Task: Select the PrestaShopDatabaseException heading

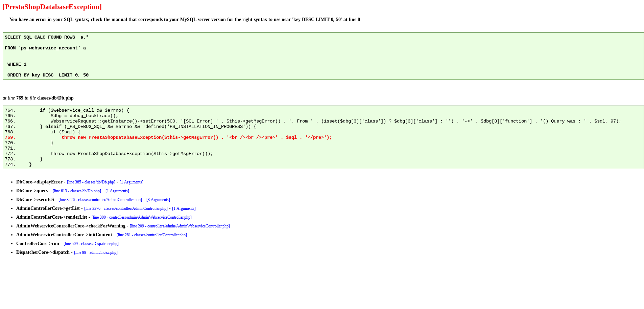Action: (x=52, y=7)
